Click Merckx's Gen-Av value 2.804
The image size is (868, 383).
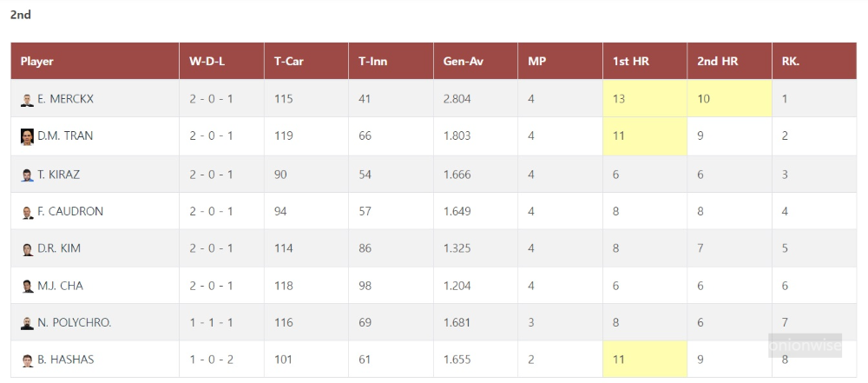457,99
